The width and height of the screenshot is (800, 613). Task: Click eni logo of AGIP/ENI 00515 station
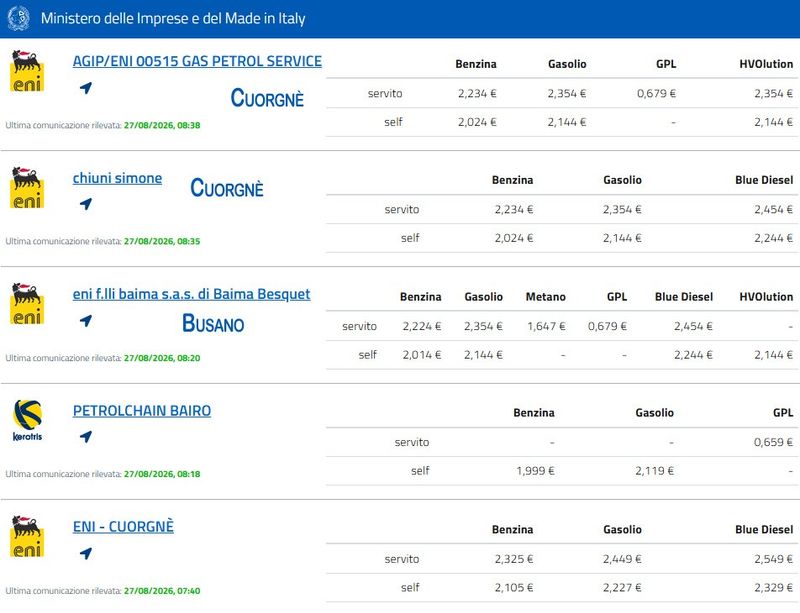tap(27, 71)
